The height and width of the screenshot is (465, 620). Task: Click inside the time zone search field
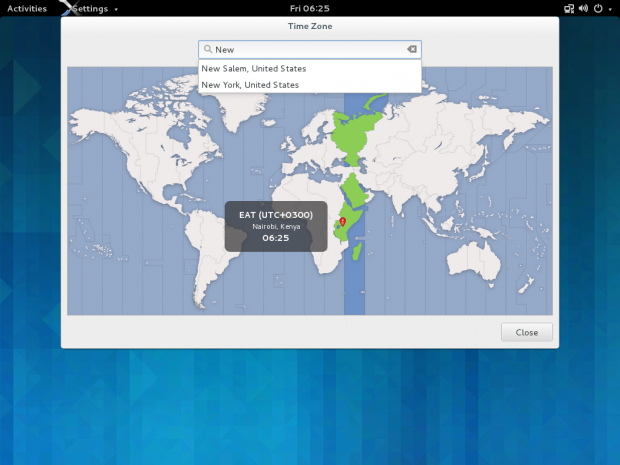308,49
